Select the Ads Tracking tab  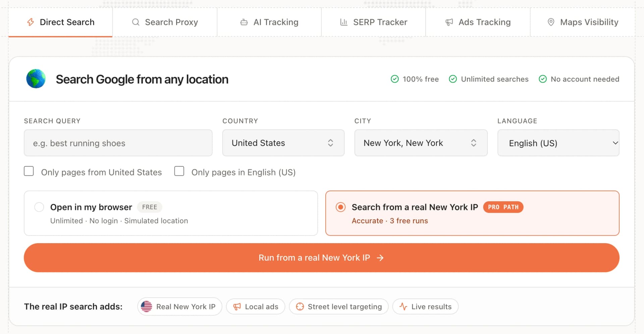coord(478,22)
